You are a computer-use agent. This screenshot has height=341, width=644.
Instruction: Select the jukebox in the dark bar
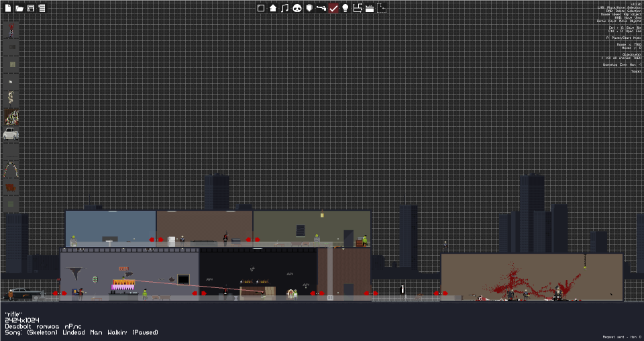coord(291,294)
